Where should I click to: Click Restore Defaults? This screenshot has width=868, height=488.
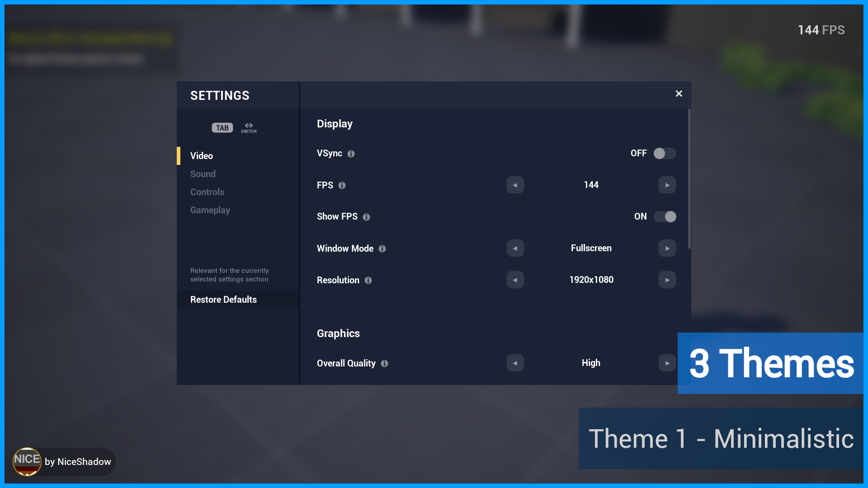(x=223, y=300)
